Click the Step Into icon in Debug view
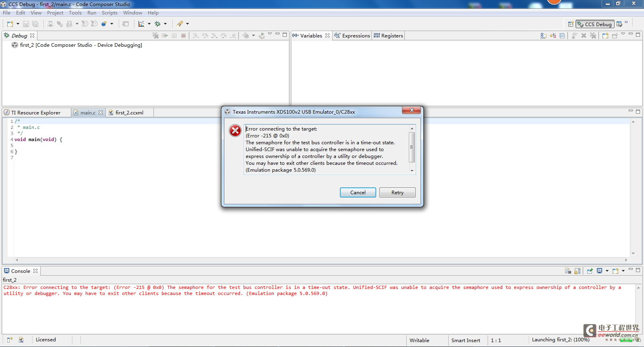Viewport: 644px width, 347px height. (x=196, y=36)
